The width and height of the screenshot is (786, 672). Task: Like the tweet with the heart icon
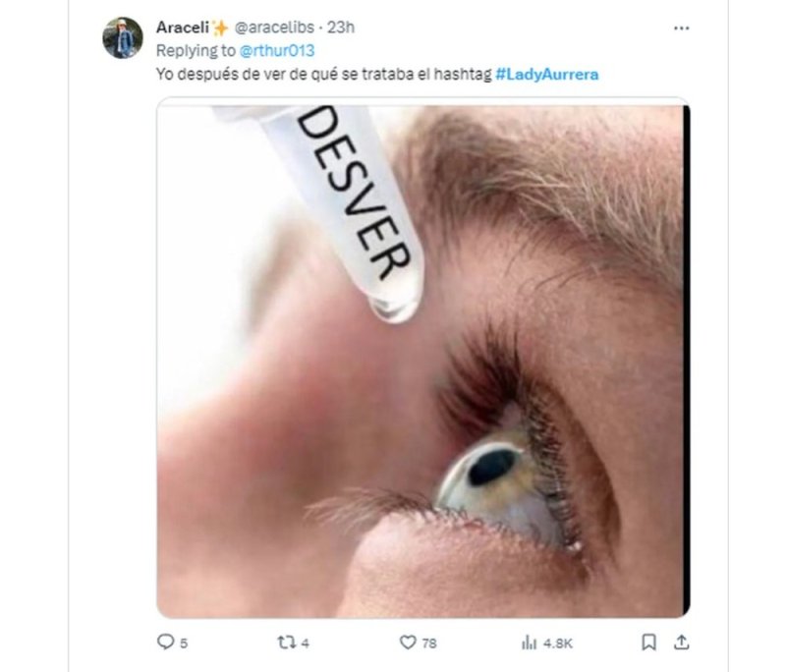(x=408, y=643)
